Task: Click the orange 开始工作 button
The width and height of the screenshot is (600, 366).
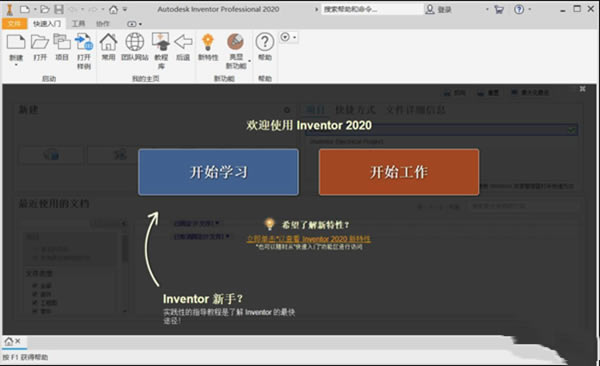Action: [x=399, y=172]
